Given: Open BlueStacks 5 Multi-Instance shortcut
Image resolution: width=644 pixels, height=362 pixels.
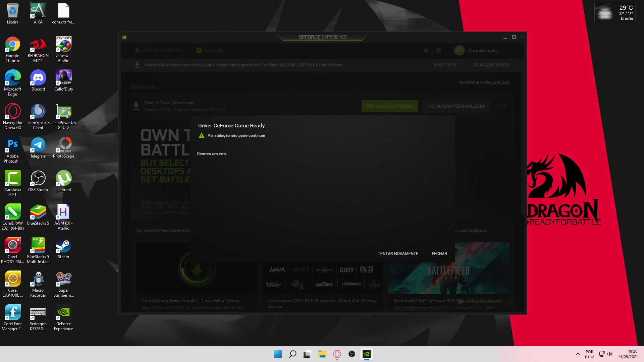Looking at the screenshot, I should coord(38,251).
